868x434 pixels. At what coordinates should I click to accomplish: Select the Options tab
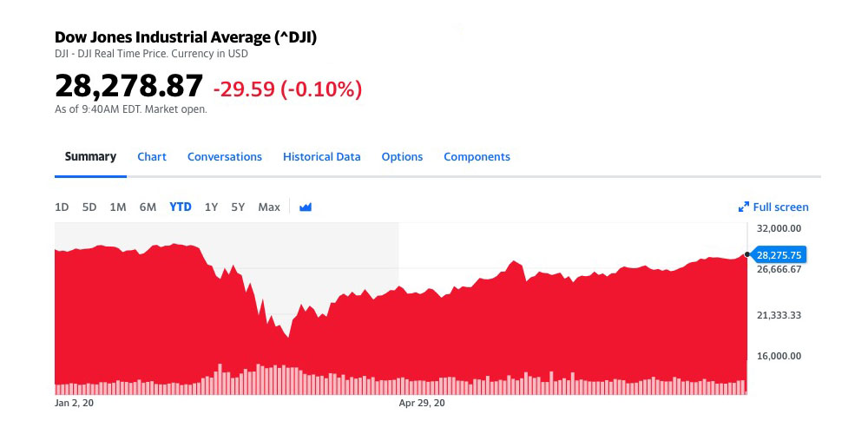[x=402, y=157]
